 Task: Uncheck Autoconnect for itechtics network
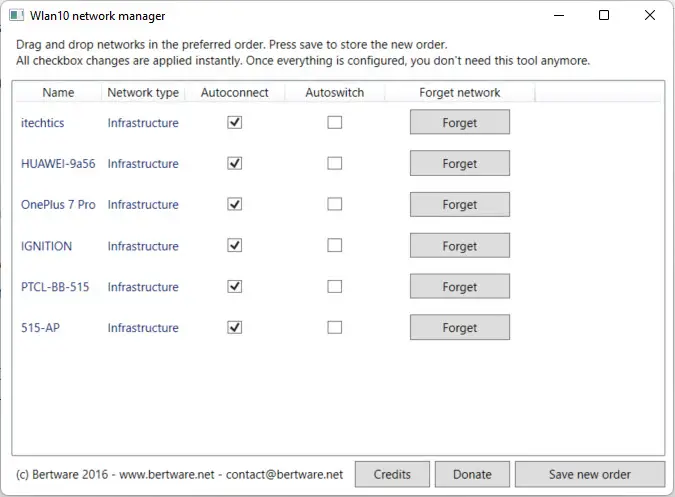pos(235,122)
